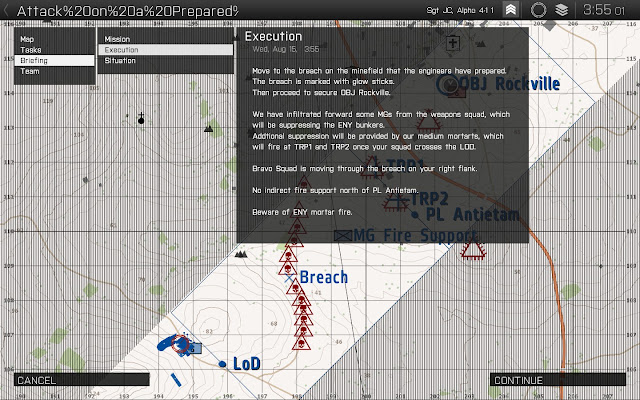
Task: Click the OBJ Rockville objective circle marker
Action: click(447, 84)
